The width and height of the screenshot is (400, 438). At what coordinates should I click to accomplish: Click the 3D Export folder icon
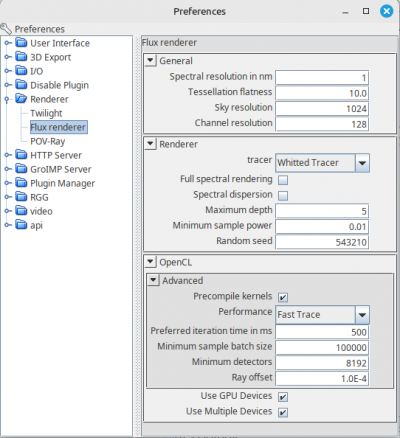(21, 57)
